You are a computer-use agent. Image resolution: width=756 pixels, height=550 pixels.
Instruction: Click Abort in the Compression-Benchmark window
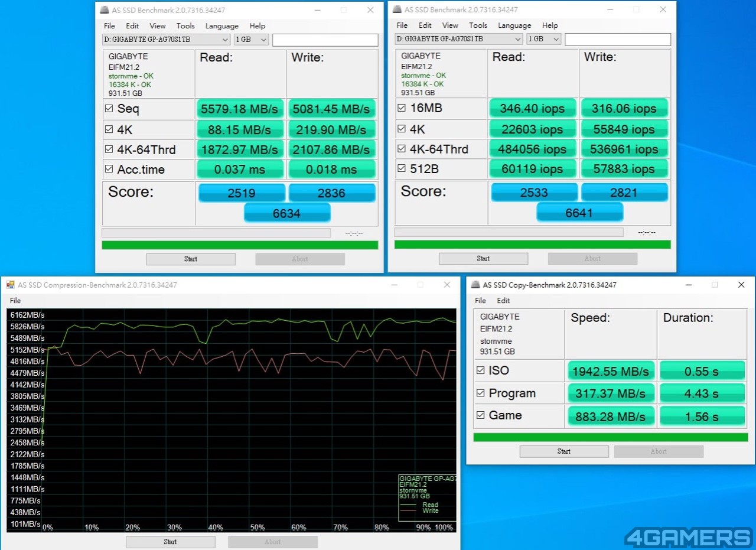pyautogui.click(x=273, y=542)
